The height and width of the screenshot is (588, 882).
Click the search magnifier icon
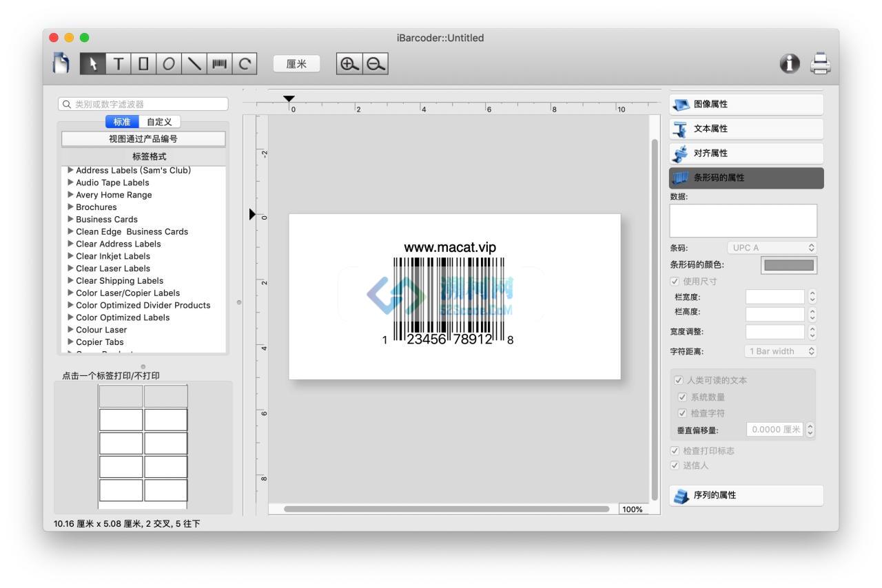(x=67, y=104)
